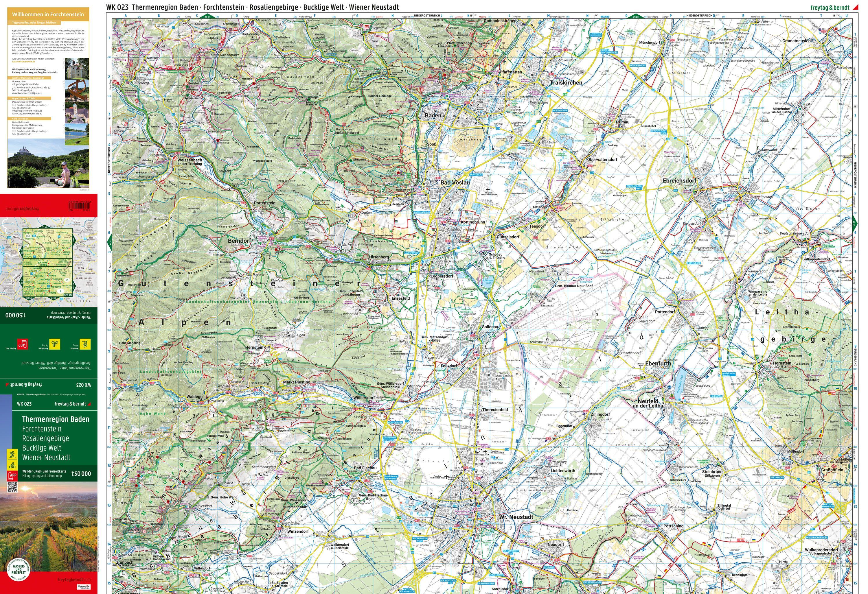
Task: Click the daskalakis-sauerzapf@a1.net email address
Action: (27, 93)
